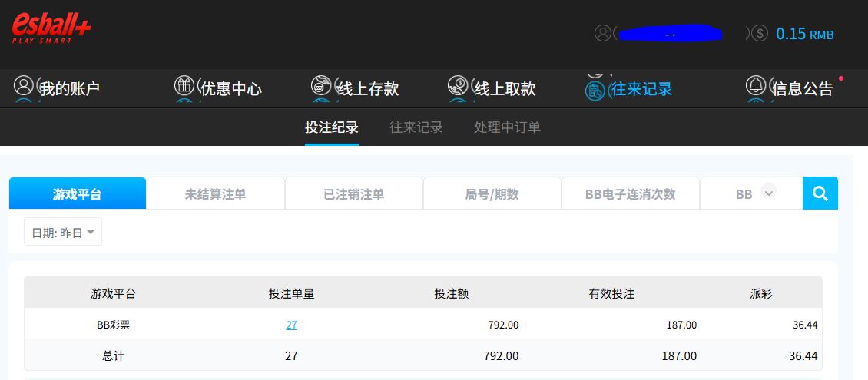Click the 我的账户 person icon

pyautogui.click(x=24, y=85)
